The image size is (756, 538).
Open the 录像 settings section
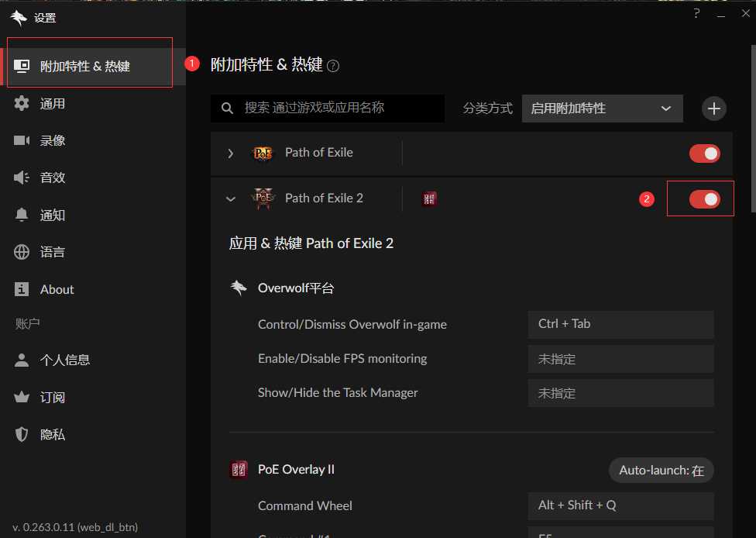click(53, 140)
